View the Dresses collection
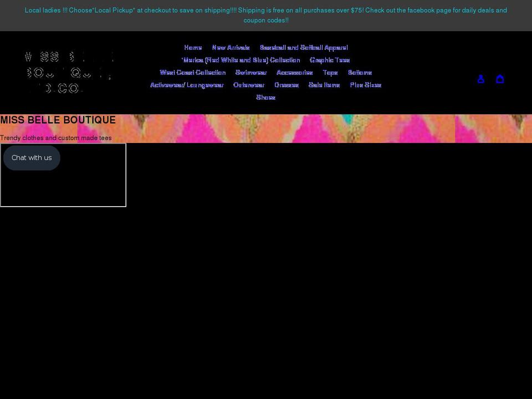Viewport: 532px width, 399px height. 287,85
